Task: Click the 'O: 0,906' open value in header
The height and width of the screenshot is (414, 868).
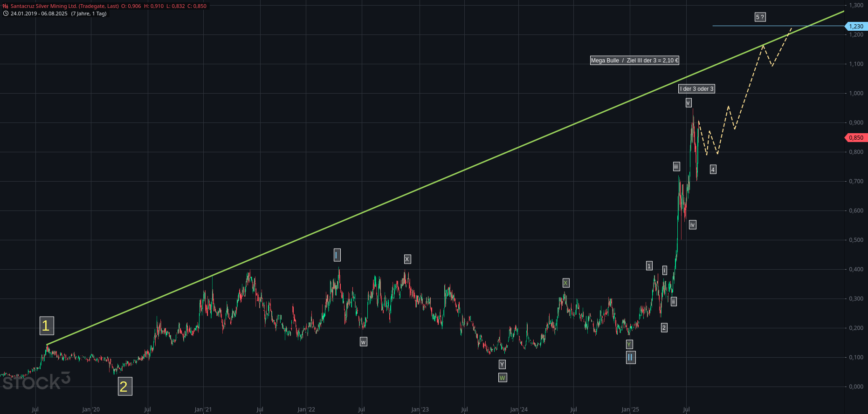Action: tap(131, 6)
